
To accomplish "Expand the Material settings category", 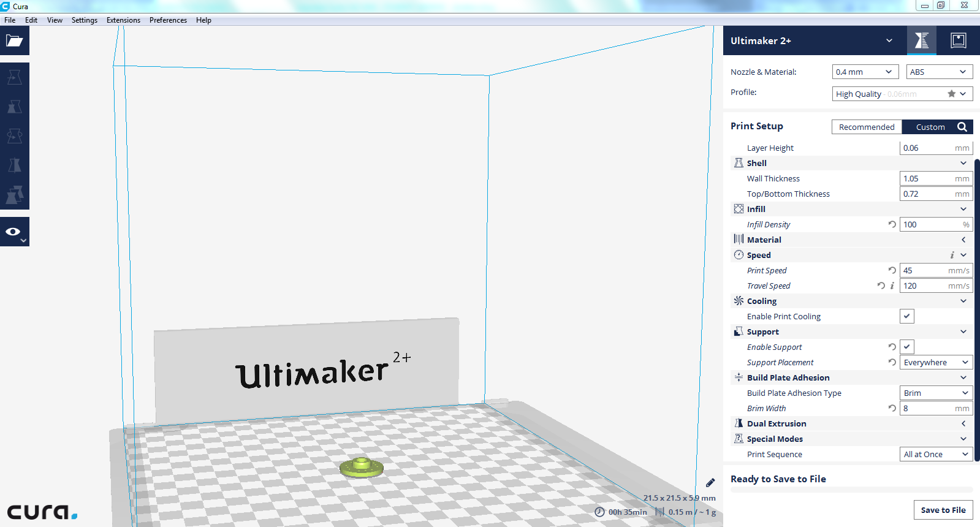I will pos(963,240).
